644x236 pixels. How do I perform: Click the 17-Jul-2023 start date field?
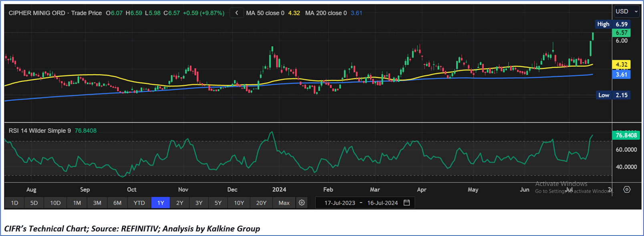coord(340,203)
